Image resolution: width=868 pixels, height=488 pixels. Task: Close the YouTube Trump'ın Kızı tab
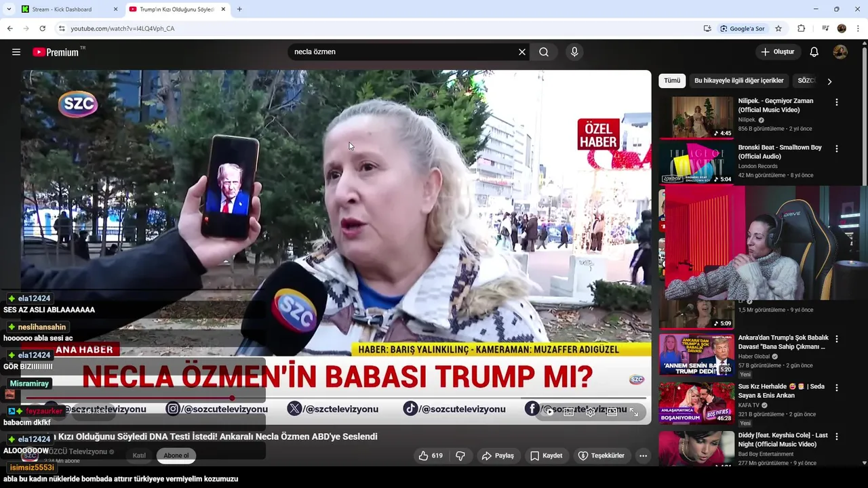(223, 9)
